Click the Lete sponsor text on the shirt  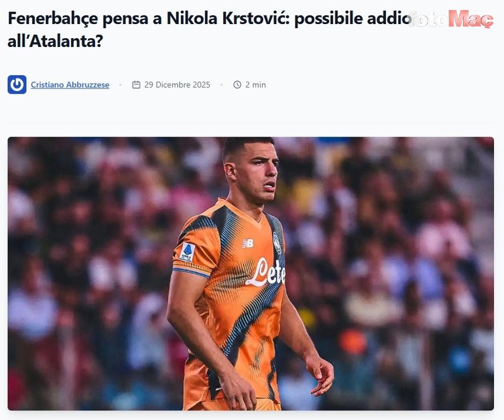[x=265, y=272]
